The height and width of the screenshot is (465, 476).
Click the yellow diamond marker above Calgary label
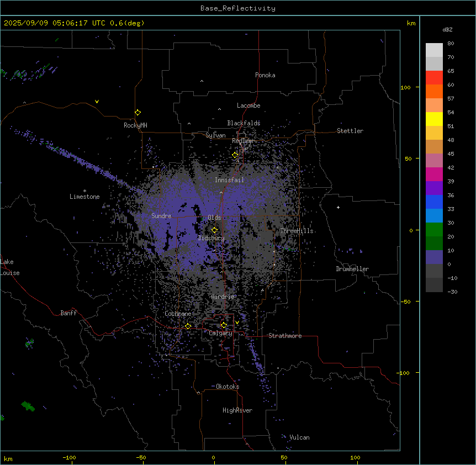tap(224, 325)
